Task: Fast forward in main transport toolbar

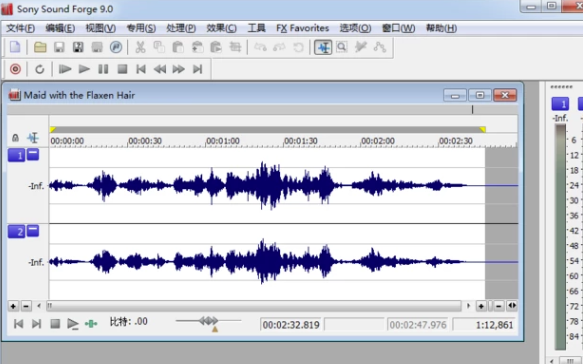Action: tap(179, 69)
